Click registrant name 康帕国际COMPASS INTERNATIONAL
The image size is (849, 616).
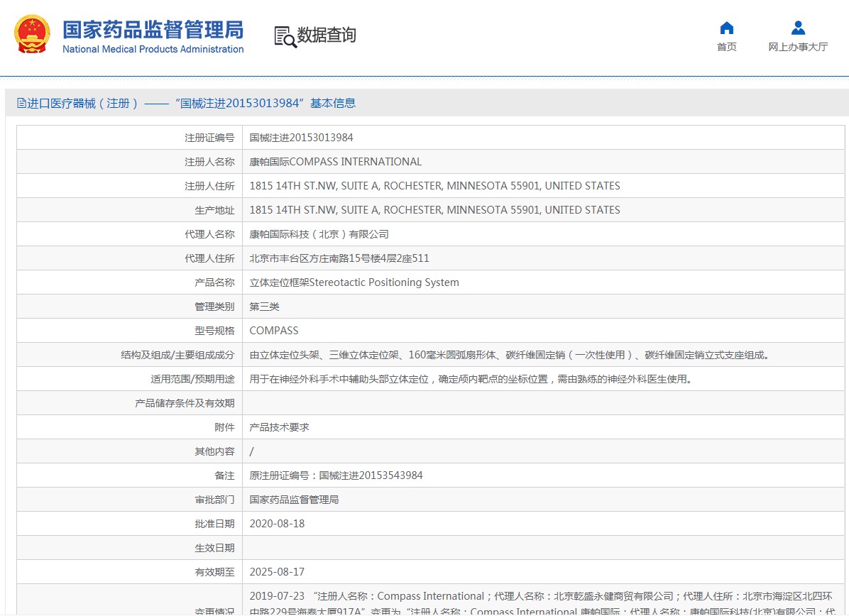click(x=335, y=162)
